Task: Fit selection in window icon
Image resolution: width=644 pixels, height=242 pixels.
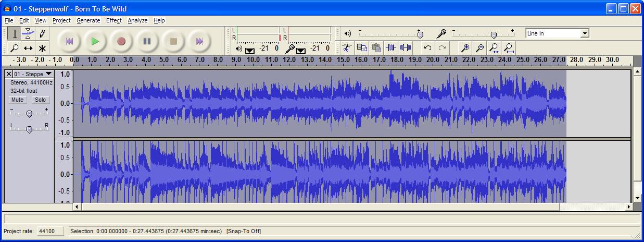Action: 495,47
